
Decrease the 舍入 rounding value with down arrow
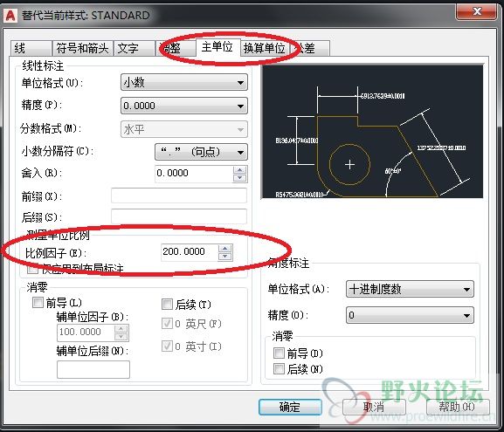click(x=240, y=178)
